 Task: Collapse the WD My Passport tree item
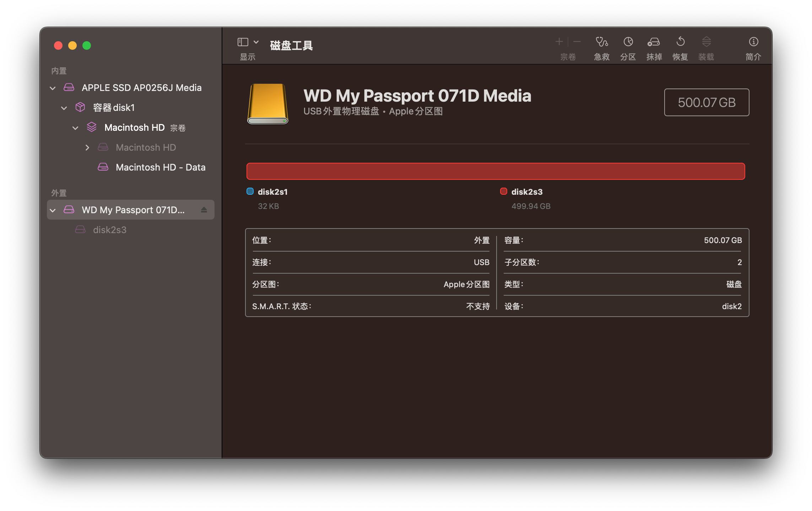(x=53, y=210)
